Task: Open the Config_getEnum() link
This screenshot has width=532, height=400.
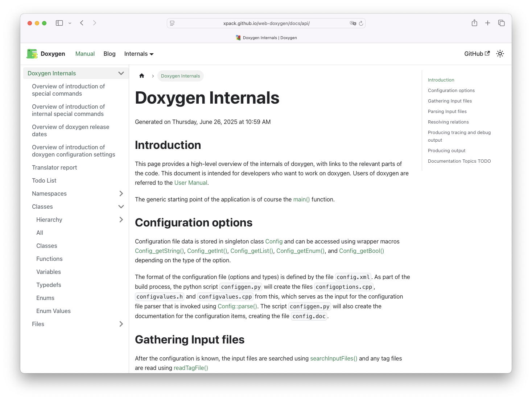Action: pos(301,251)
